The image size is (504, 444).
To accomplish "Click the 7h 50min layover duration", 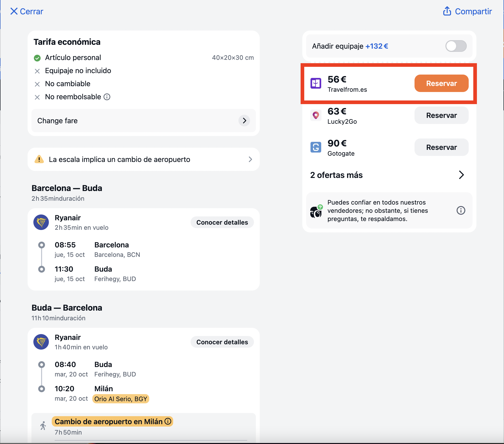I will point(68,432).
